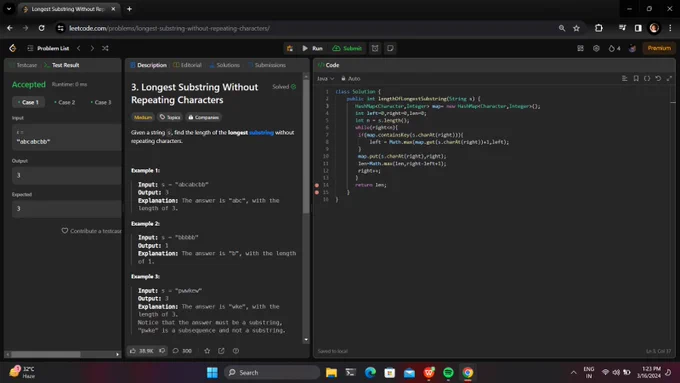This screenshot has width=680, height=383.
Task: Click the curly braces icon in editor
Action: (647, 79)
